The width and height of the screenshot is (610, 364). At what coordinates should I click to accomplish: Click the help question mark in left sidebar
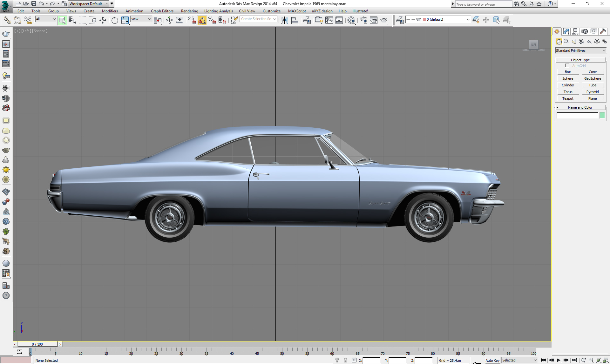6,295
